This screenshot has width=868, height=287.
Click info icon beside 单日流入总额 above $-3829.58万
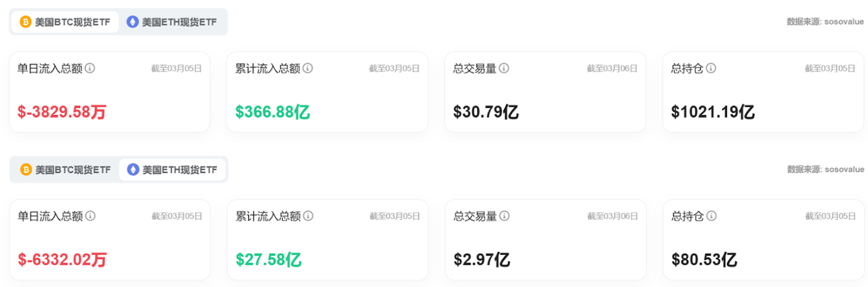(x=90, y=69)
